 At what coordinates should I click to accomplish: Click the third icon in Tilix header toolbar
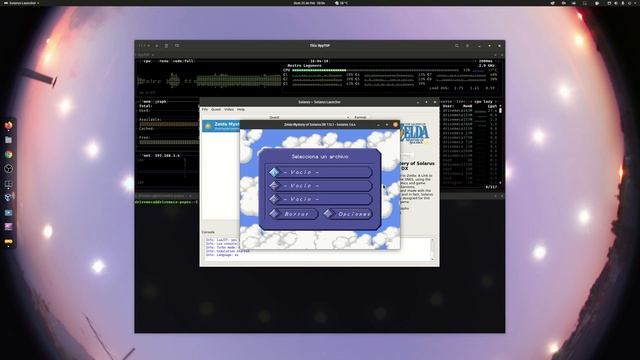(167, 46)
